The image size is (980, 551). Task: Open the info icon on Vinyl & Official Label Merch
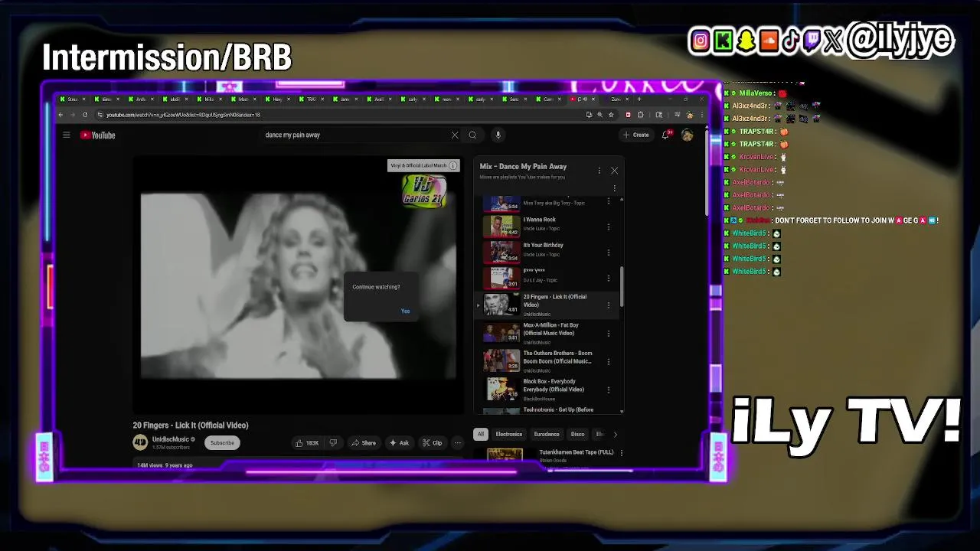click(x=453, y=165)
